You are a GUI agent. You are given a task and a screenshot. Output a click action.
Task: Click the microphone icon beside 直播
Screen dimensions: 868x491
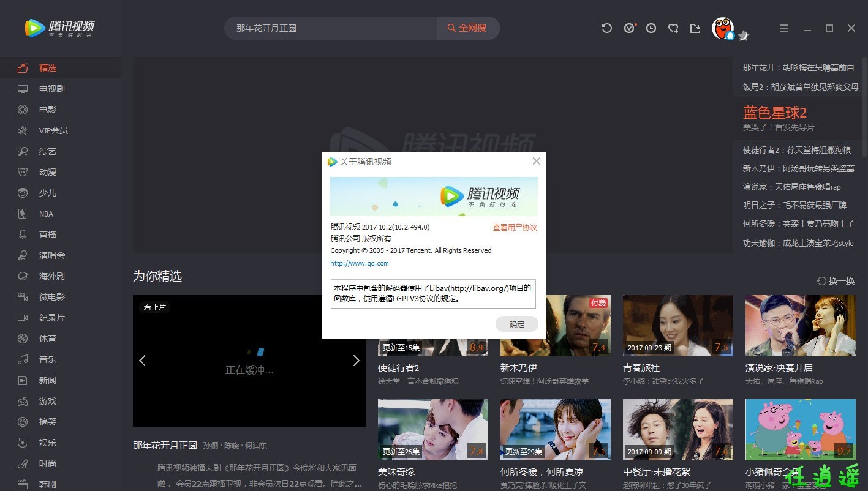click(23, 234)
